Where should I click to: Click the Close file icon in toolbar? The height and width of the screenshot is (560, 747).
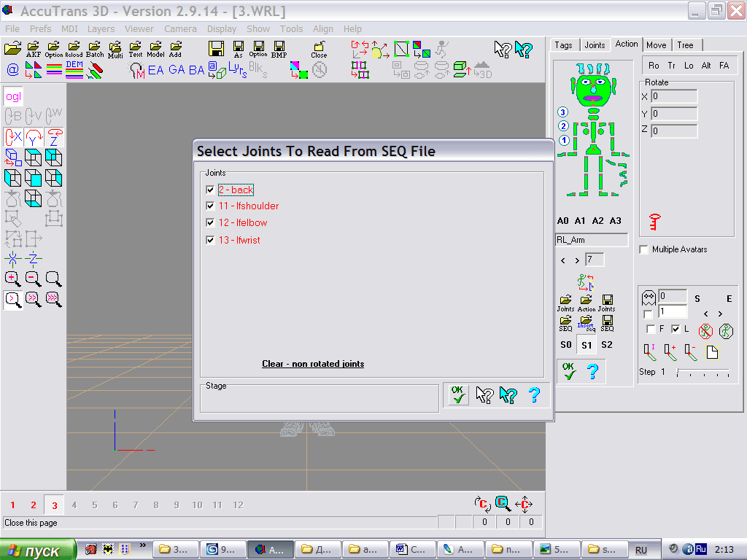point(319,49)
